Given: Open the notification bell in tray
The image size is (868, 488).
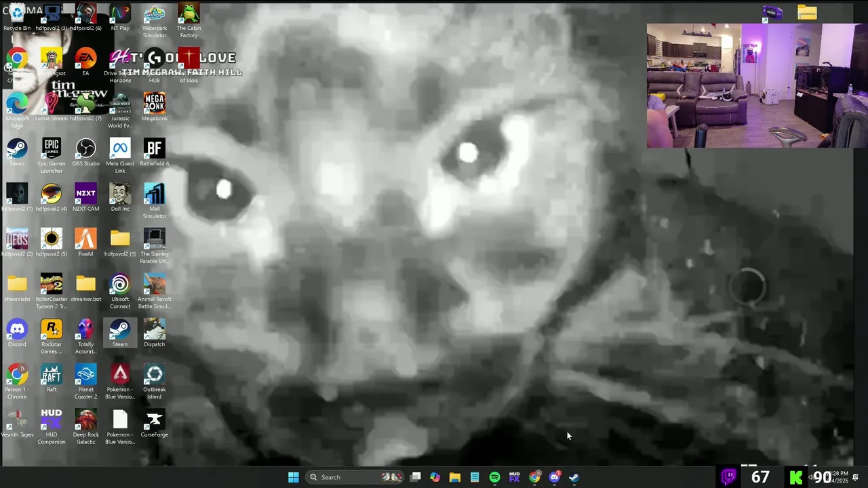Looking at the screenshot, I should point(856,477).
